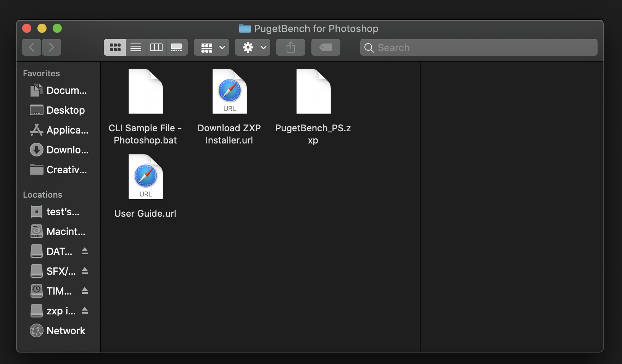Open Downloads in the sidebar
Image resolution: width=622 pixels, height=364 pixels.
click(x=58, y=150)
